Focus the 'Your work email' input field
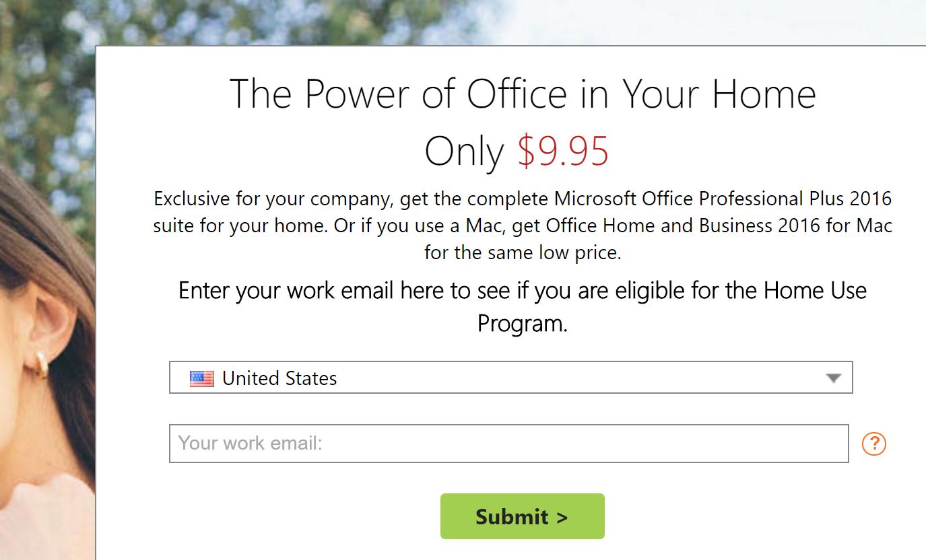926x560 pixels. tap(508, 444)
